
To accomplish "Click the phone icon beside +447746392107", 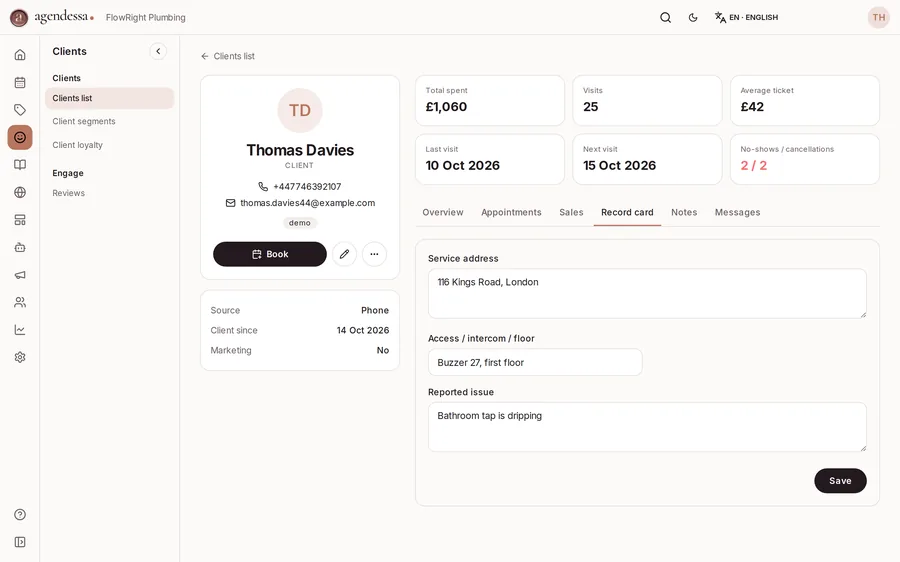I will coord(263,187).
